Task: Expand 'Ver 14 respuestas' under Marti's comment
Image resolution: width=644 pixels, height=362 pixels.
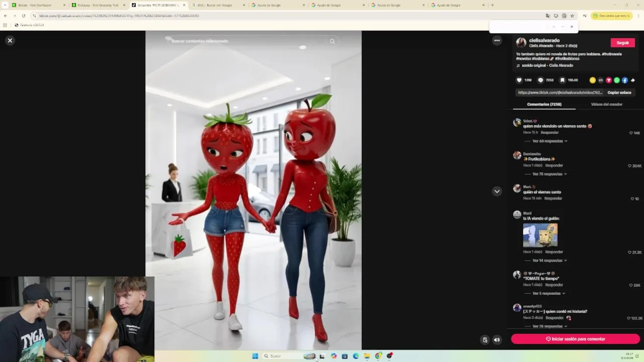Action: click(x=549, y=260)
